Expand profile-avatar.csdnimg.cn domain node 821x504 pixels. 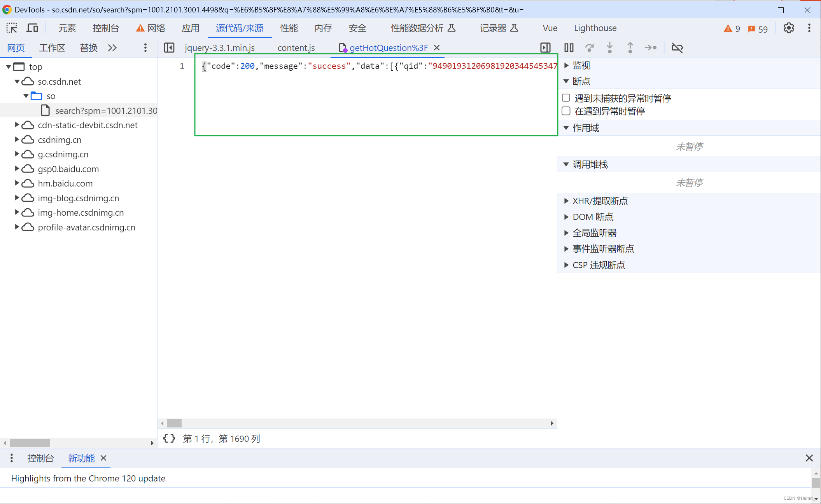click(x=17, y=227)
